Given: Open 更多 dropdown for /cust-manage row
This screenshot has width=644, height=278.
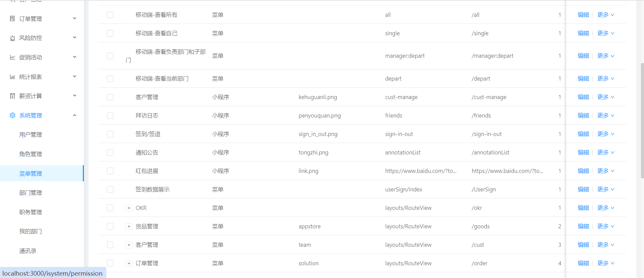Looking at the screenshot, I should (606, 97).
